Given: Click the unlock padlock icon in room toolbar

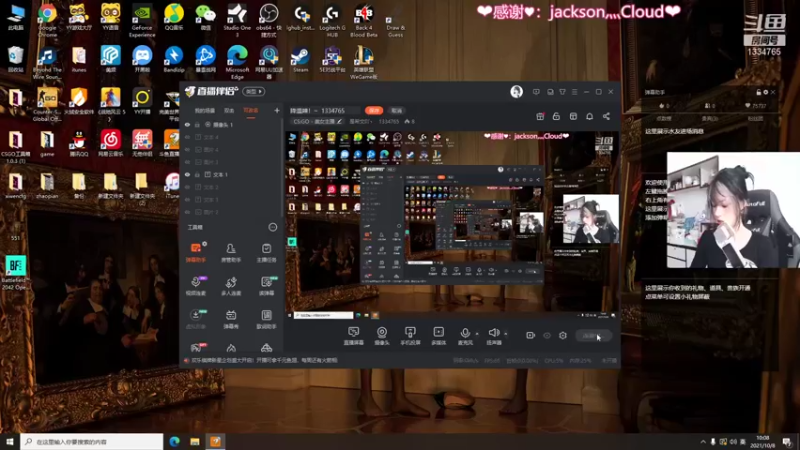Looking at the screenshot, I should [556, 116].
